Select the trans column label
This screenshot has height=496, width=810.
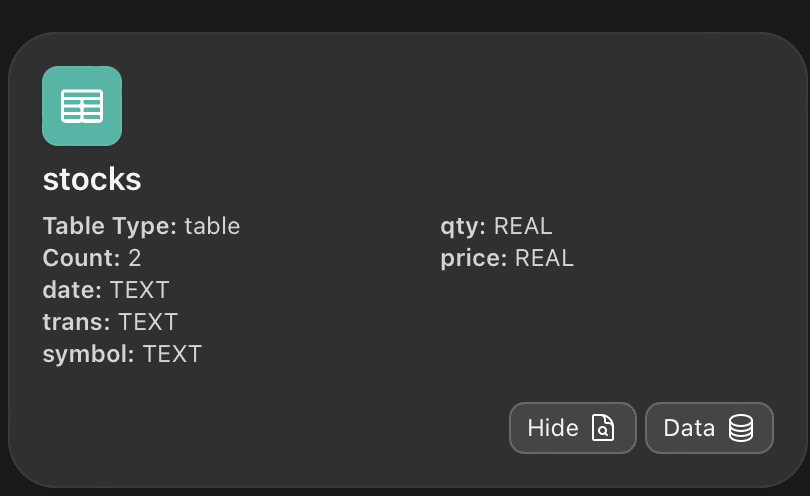pyautogui.click(x=77, y=322)
